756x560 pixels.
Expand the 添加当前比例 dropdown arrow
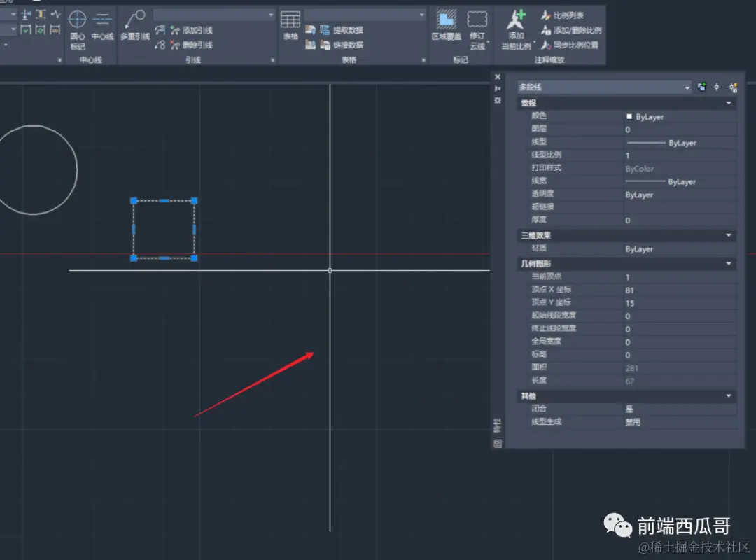534,43
